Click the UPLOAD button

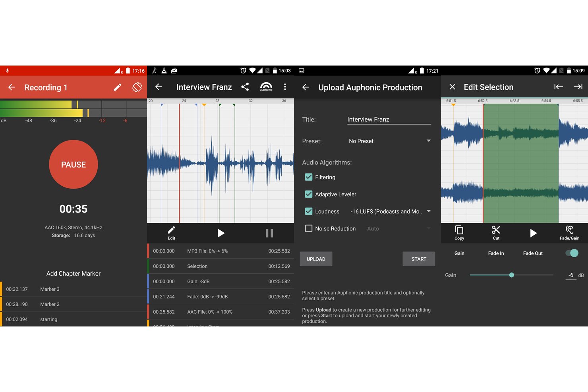pyautogui.click(x=316, y=259)
